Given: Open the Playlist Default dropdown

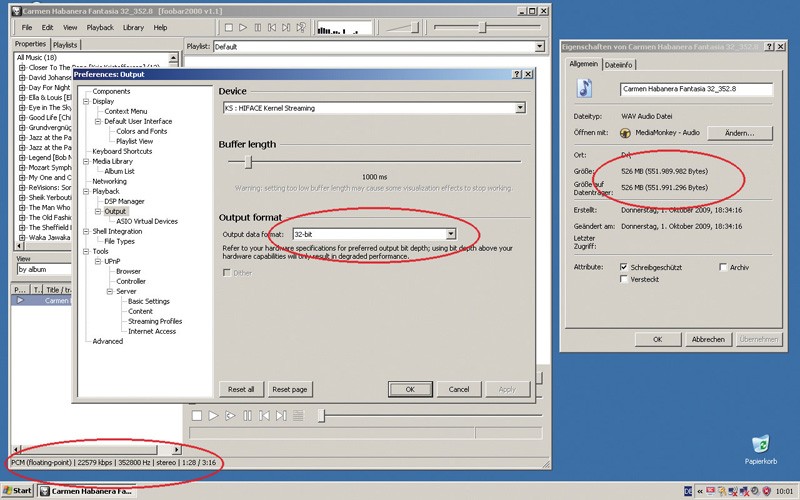Looking at the screenshot, I should click(x=540, y=46).
